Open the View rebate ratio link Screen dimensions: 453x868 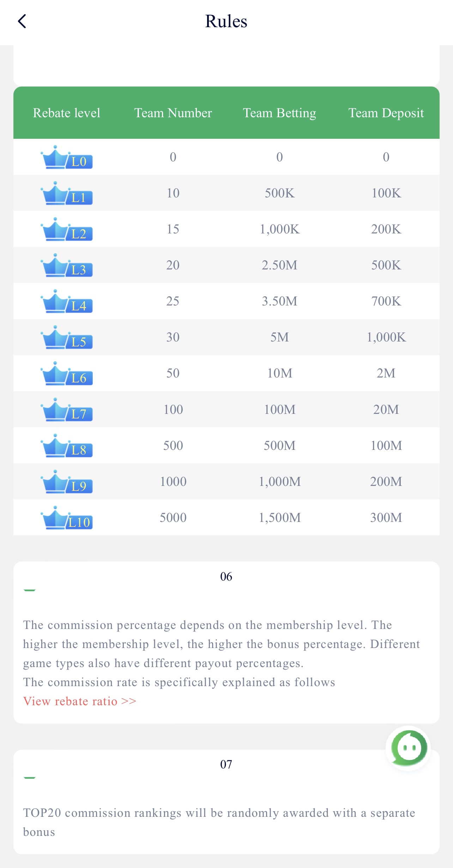(x=80, y=701)
